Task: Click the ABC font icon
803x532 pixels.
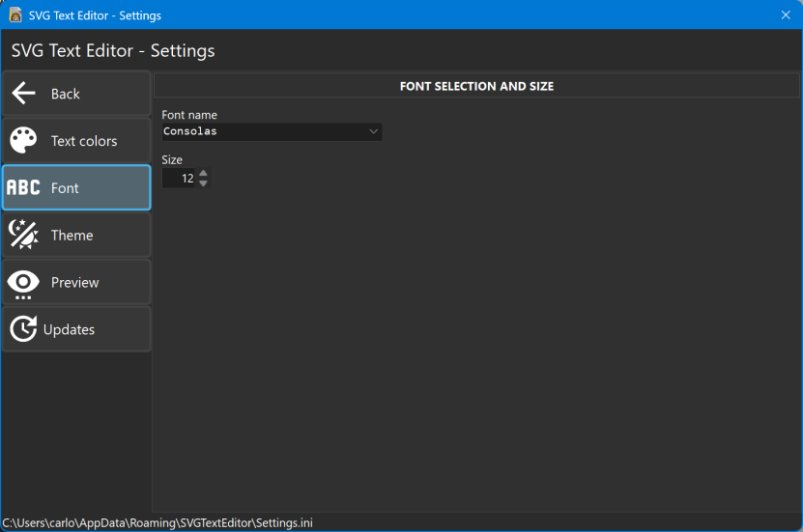Action: click(x=23, y=187)
